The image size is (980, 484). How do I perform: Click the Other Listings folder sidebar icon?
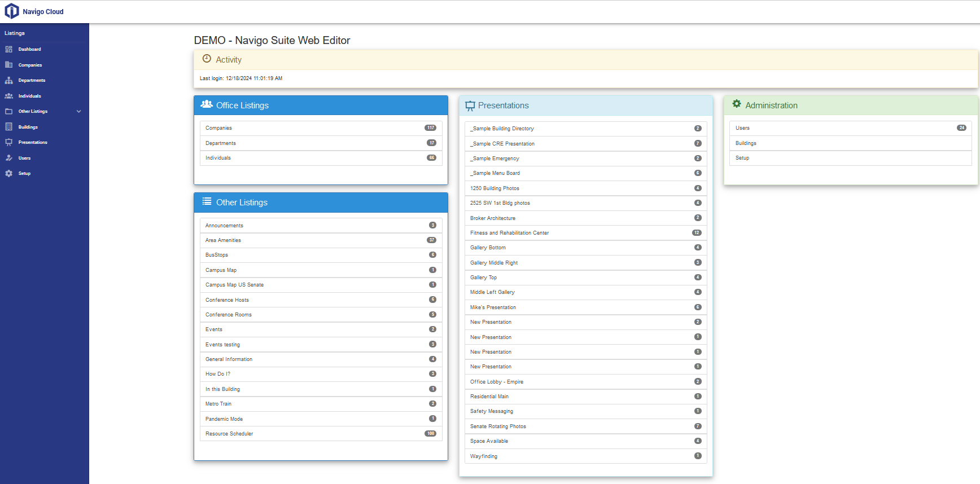point(9,111)
